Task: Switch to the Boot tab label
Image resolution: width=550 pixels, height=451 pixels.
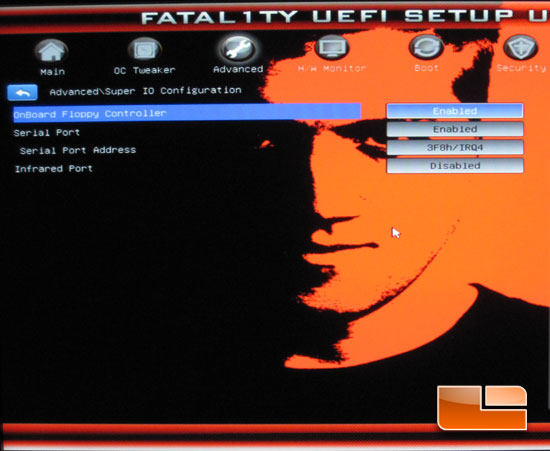Action: pyautogui.click(x=426, y=68)
